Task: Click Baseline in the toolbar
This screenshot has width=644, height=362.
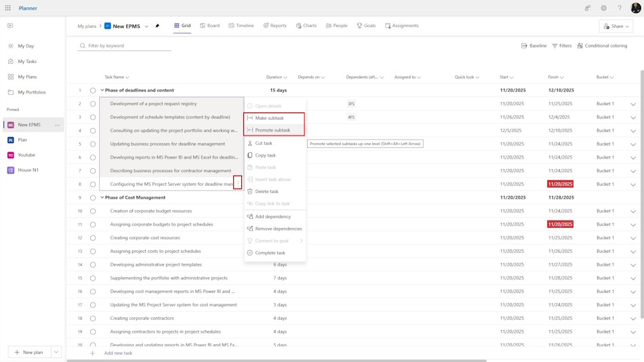Action: 534,45
